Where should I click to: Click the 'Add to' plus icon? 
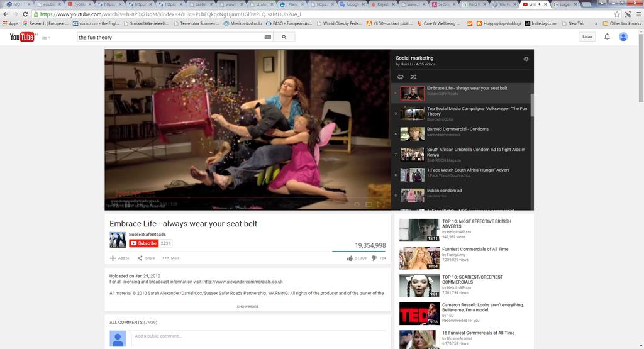(113, 258)
